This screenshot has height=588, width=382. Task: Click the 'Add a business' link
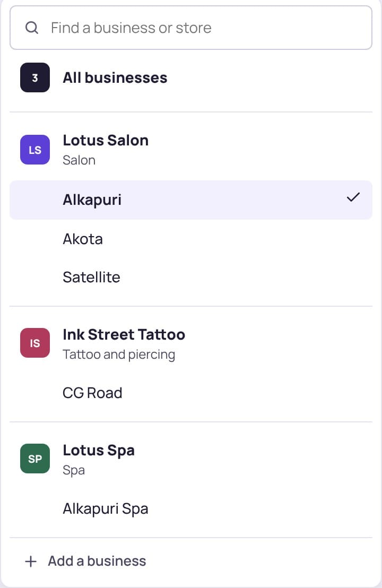[x=97, y=561]
